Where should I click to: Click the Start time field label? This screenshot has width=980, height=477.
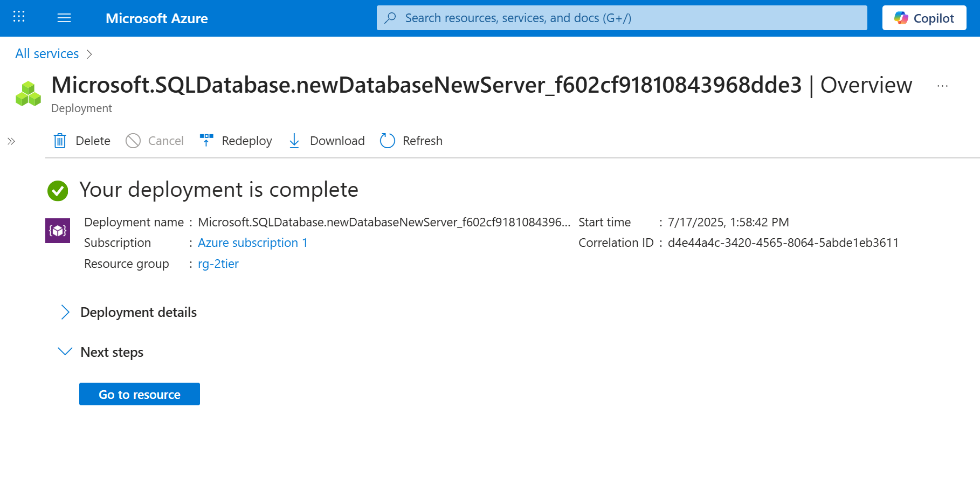tap(605, 223)
